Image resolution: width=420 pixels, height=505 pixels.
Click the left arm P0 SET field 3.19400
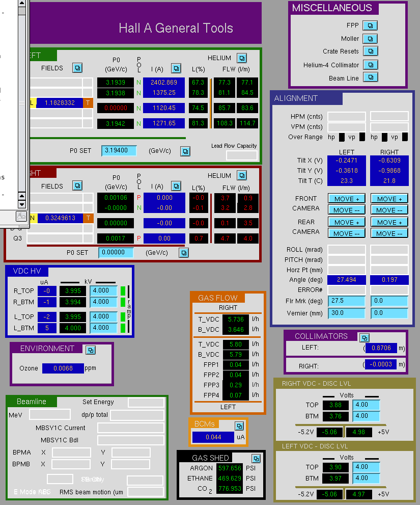point(119,150)
